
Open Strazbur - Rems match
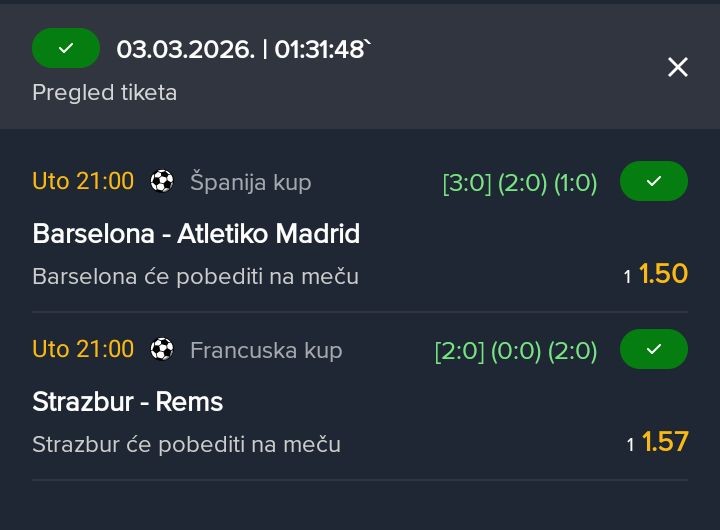[127, 402]
